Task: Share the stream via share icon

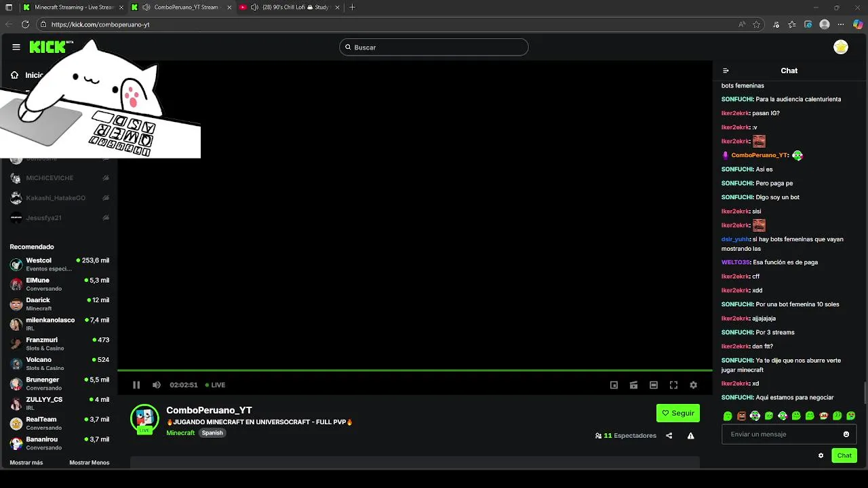Action: click(x=669, y=436)
